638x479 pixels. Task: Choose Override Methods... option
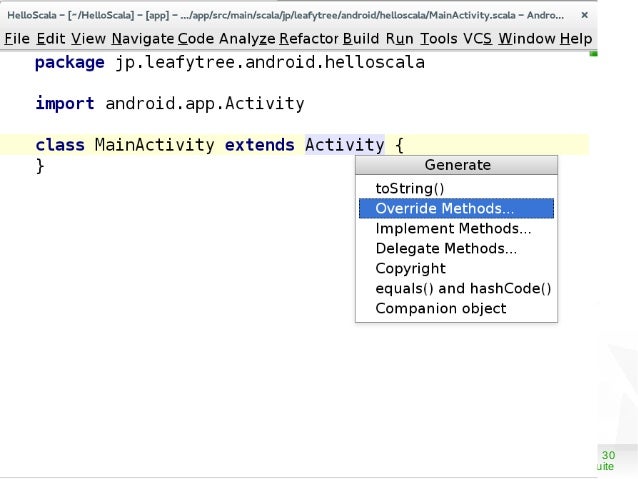pyautogui.click(x=456, y=208)
